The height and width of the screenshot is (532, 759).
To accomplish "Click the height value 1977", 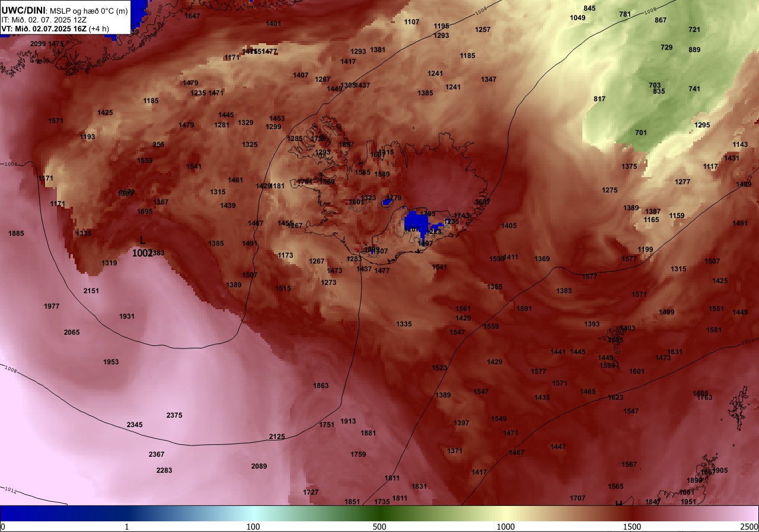I will point(52,306).
